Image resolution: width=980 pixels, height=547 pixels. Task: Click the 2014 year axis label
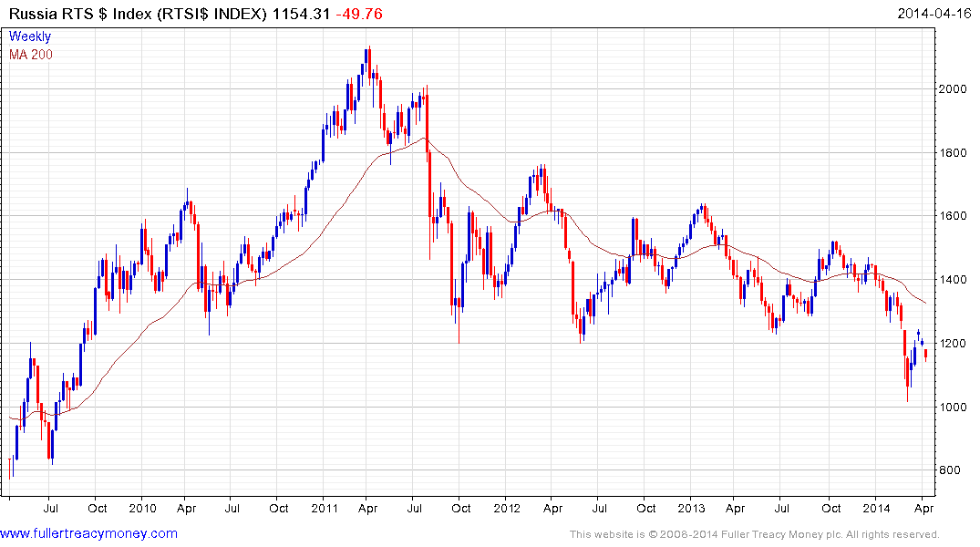coord(876,509)
